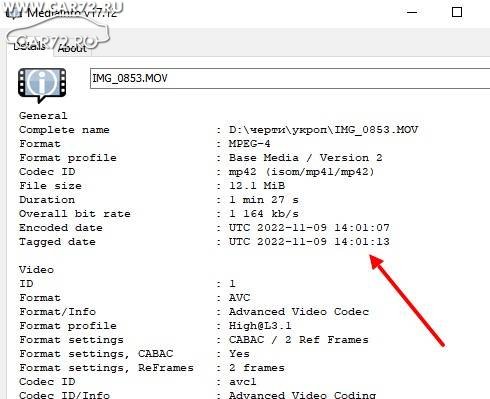
Task: Select Encoded date value ending 14:01:07
Action: tap(309, 228)
